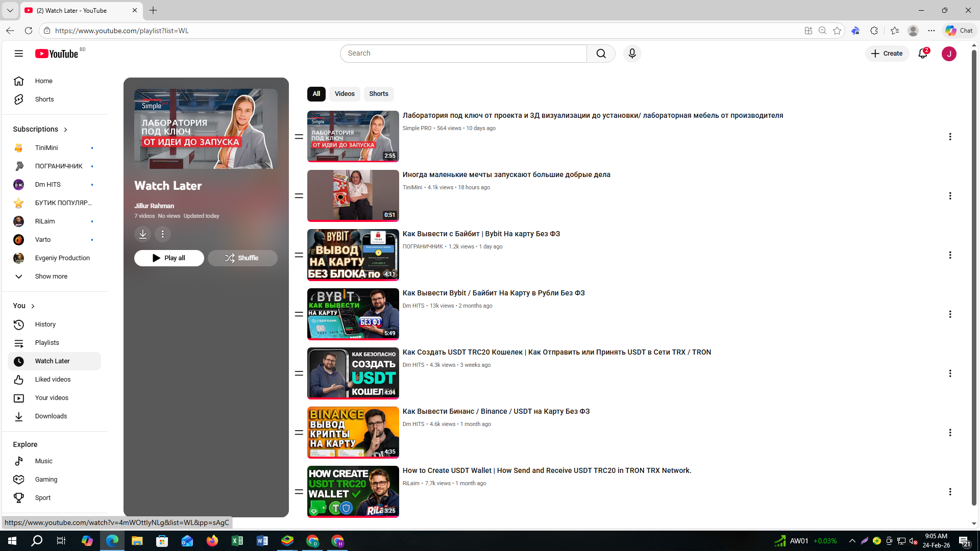Screen dimensions: 980x551
Task: Click the search magnifier button
Action: [x=601, y=54]
